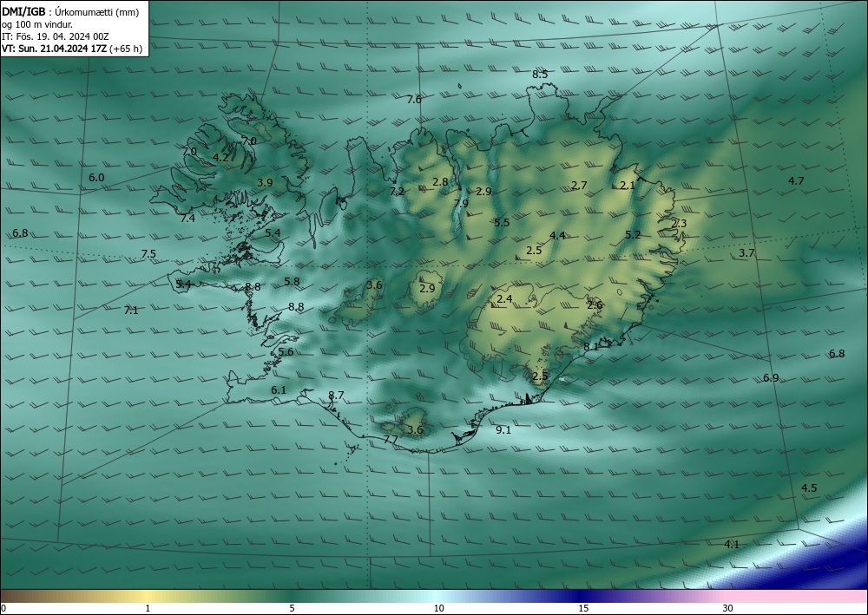Click the 6.0 value over the western sea
This screenshot has height=615, width=868.
(x=96, y=178)
